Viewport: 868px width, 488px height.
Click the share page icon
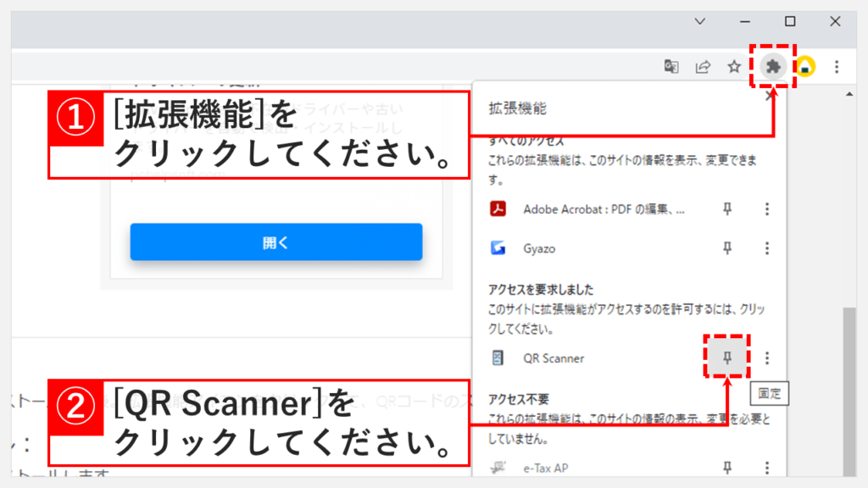point(703,66)
